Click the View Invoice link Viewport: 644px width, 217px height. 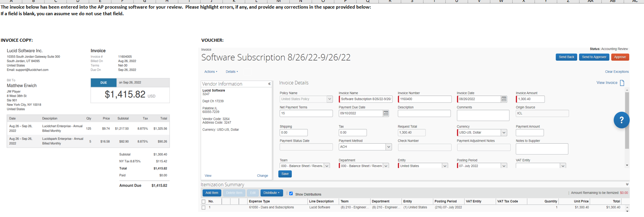[607, 83]
